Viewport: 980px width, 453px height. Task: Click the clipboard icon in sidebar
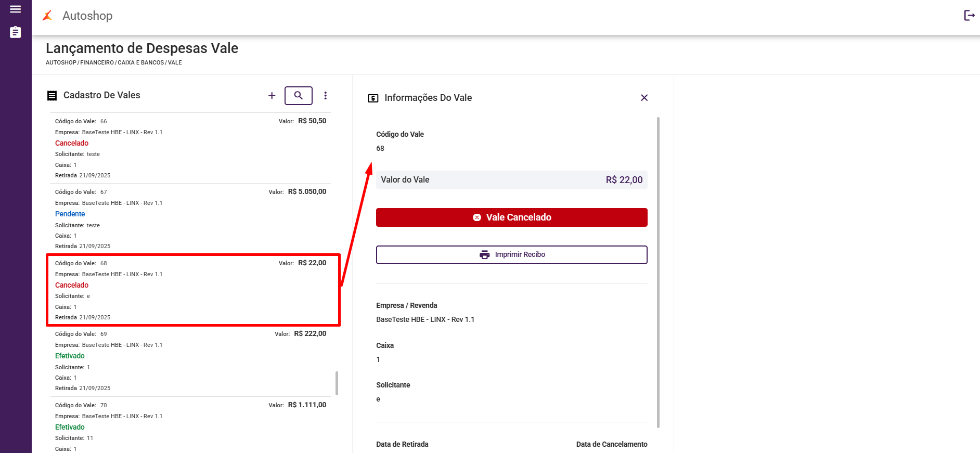click(16, 32)
